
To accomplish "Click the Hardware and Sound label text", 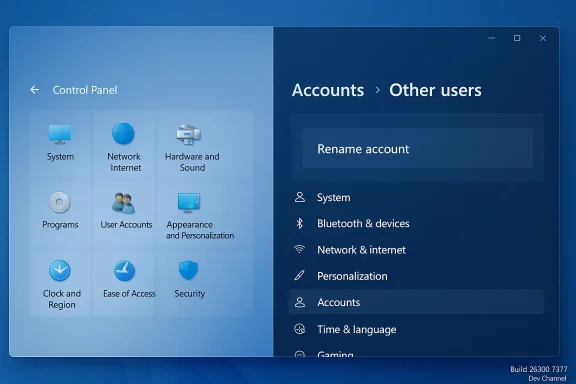I will click(192, 162).
